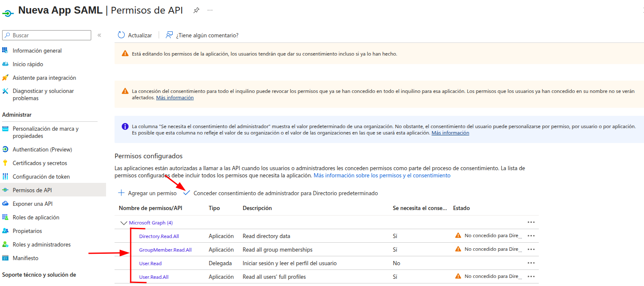Open Asistente para integración rocket icon

(x=5, y=78)
